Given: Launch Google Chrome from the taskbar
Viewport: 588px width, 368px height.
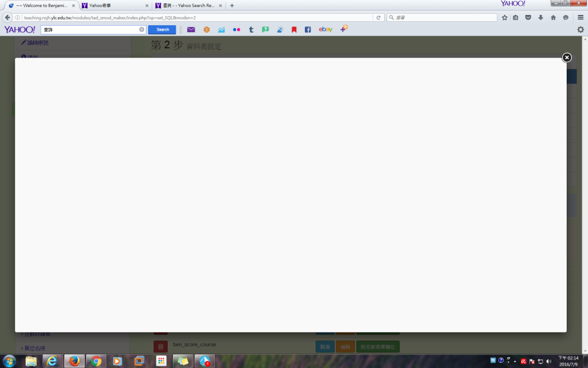Looking at the screenshot, I should point(96,361).
